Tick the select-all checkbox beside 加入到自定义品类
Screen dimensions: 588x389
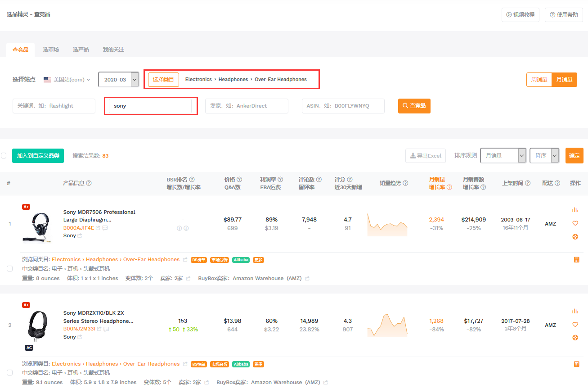4,156
